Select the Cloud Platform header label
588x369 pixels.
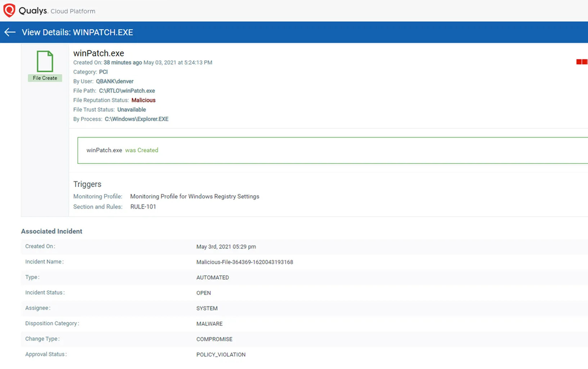point(73,11)
